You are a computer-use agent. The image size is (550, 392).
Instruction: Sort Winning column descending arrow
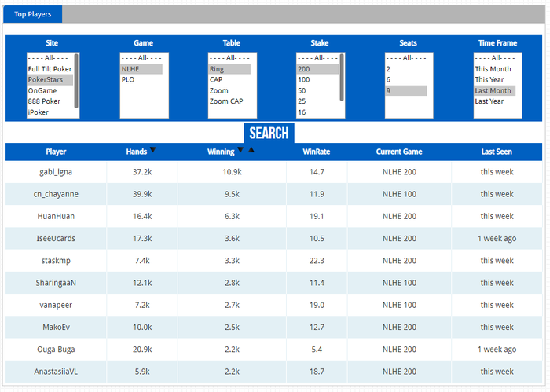[240, 150]
